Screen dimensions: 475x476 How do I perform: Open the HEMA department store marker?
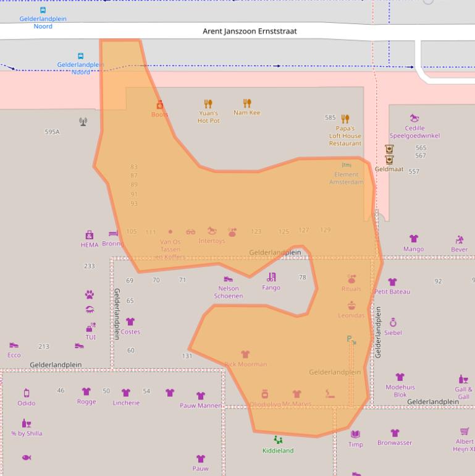click(90, 235)
